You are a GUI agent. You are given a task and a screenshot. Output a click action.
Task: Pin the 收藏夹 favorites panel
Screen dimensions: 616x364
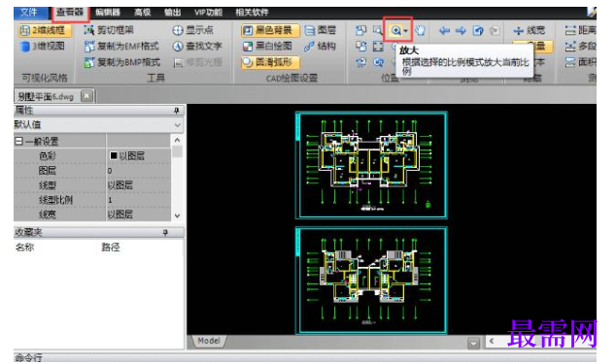165,233
